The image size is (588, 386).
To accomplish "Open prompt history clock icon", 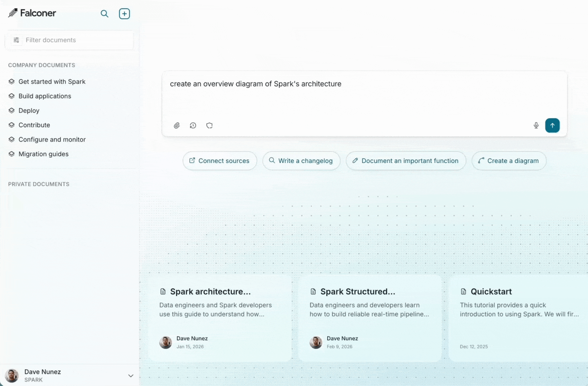I will click(193, 125).
